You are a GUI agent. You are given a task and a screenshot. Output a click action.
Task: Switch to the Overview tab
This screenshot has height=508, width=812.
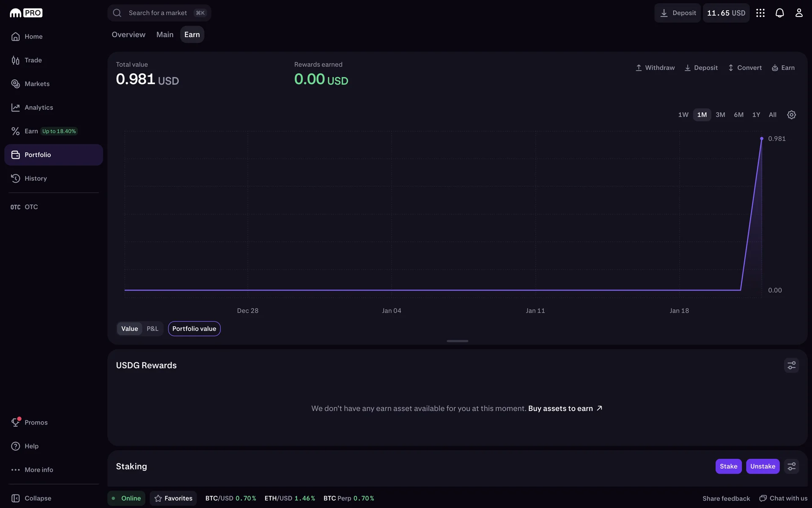coord(129,35)
